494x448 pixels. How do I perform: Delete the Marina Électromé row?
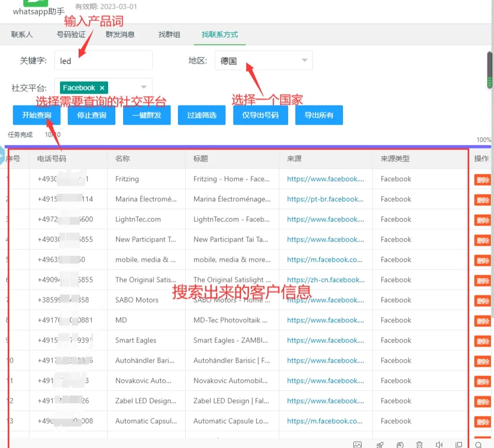pos(482,200)
